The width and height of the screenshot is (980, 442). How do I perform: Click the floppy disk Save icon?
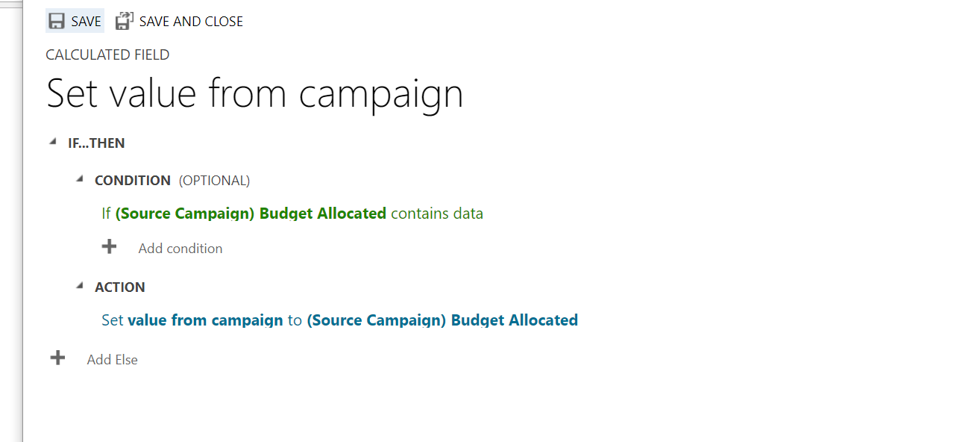click(57, 22)
